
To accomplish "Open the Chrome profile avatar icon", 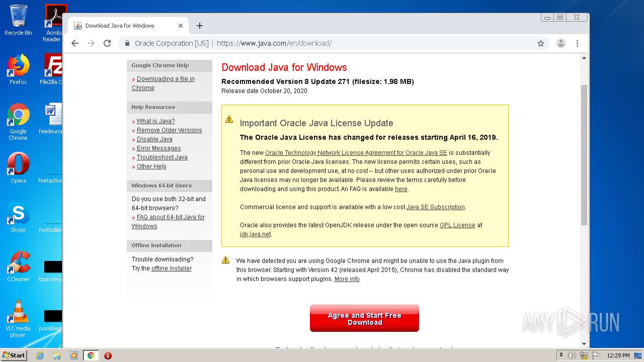I will point(561,43).
